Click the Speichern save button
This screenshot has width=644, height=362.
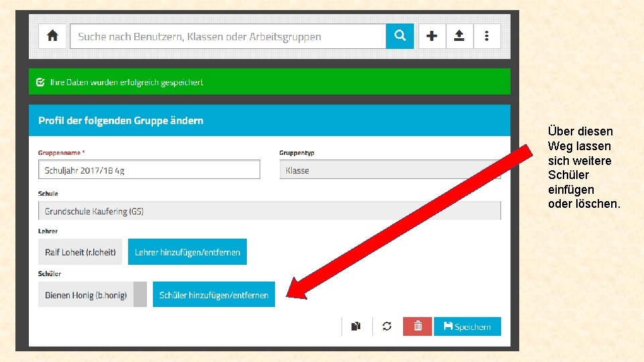(x=468, y=326)
